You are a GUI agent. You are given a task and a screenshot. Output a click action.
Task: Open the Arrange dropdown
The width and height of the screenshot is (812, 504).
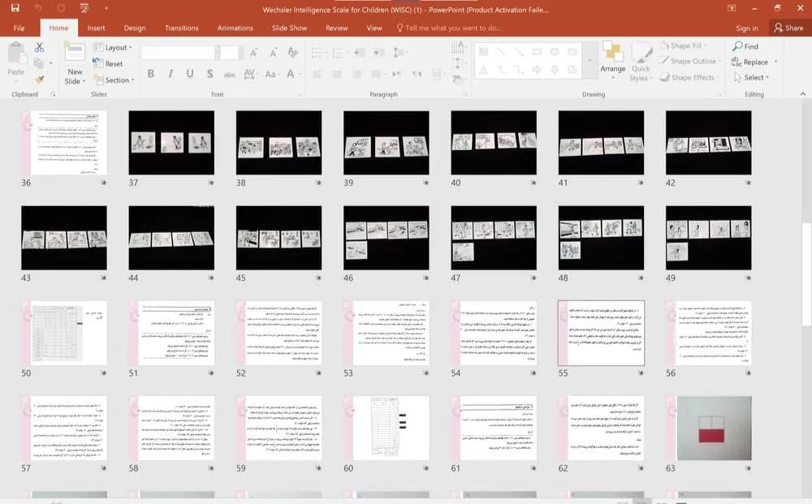[612, 62]
